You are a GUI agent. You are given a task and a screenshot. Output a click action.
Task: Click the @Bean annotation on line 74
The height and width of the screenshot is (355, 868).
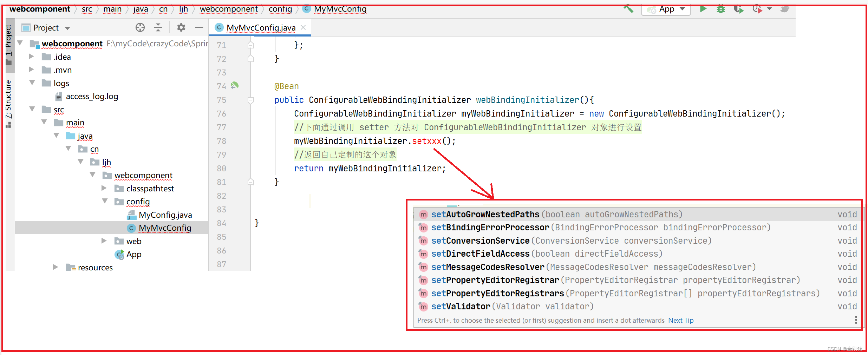286,86
